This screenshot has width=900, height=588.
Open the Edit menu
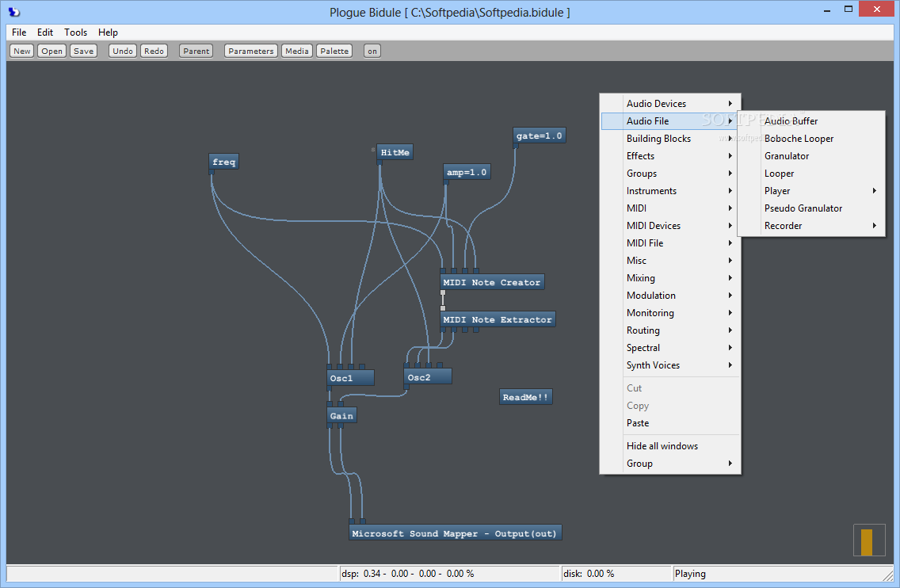tap(45, 32)
